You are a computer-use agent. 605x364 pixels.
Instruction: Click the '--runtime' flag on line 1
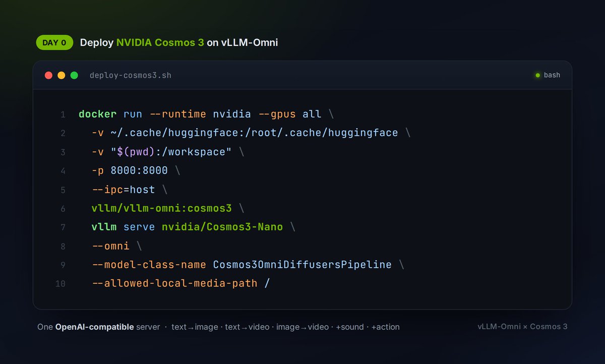[x=177, y=114]
